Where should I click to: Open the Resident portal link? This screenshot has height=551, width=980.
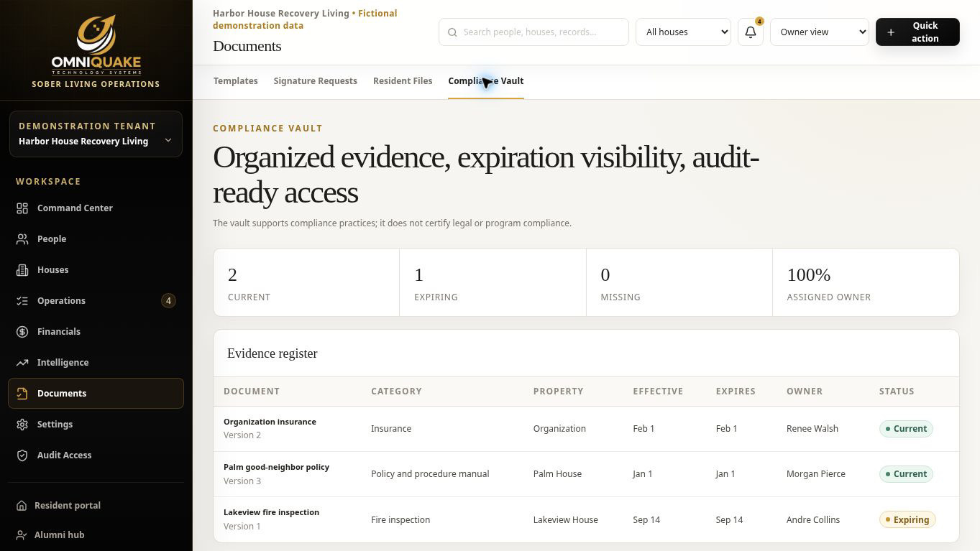coord(96,506)
